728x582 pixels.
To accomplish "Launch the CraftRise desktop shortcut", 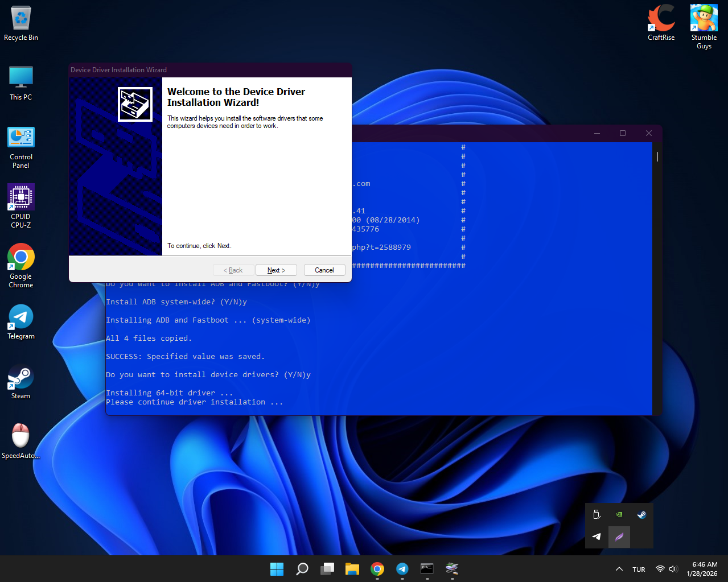I will click(x=661, y=23).
